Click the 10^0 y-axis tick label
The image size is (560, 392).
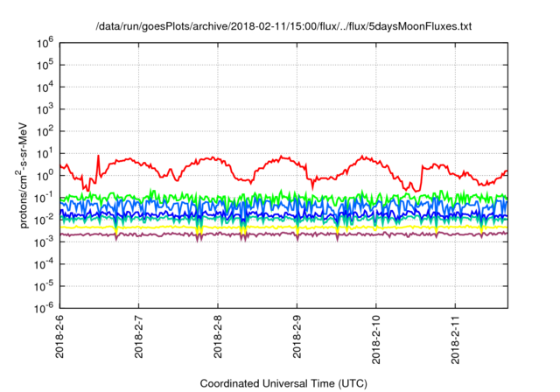point(45,177)
